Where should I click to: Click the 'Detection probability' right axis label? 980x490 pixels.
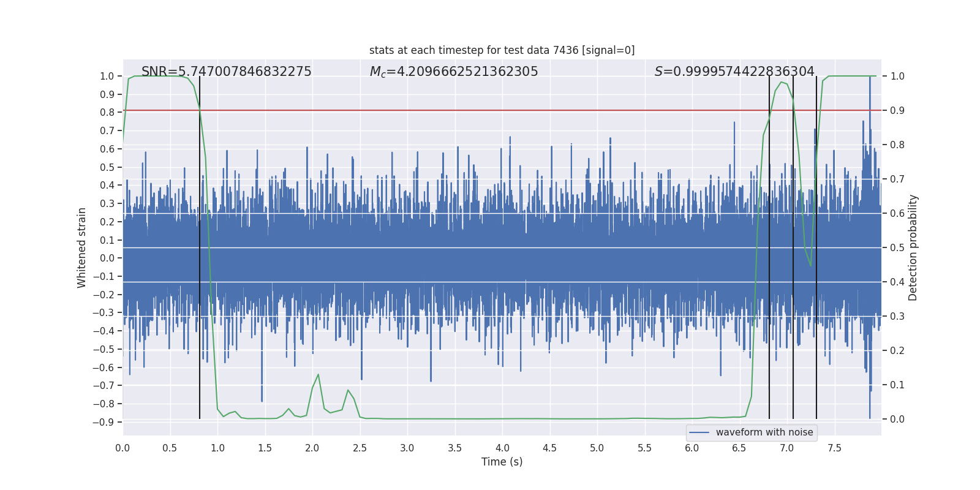pos(913,247)
